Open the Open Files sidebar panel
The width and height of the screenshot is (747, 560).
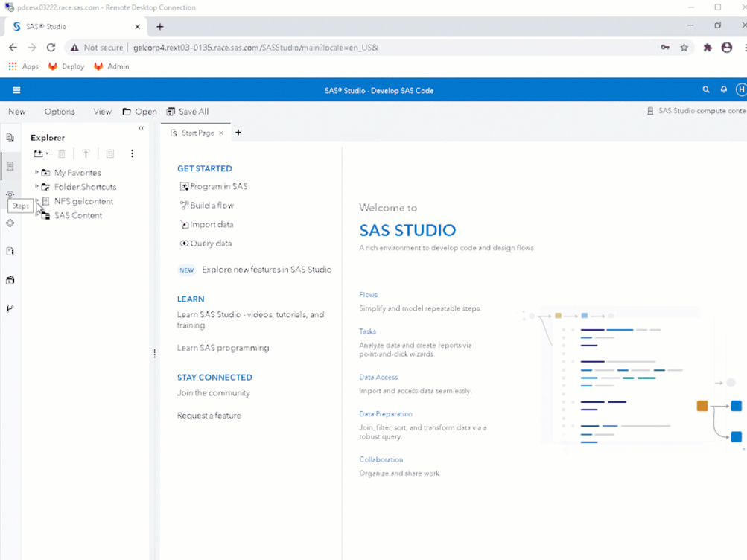pos(10,138)
